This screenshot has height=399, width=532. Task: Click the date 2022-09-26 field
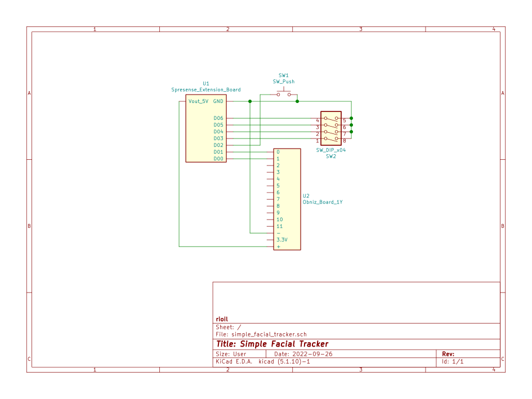[x=312, y=354]
